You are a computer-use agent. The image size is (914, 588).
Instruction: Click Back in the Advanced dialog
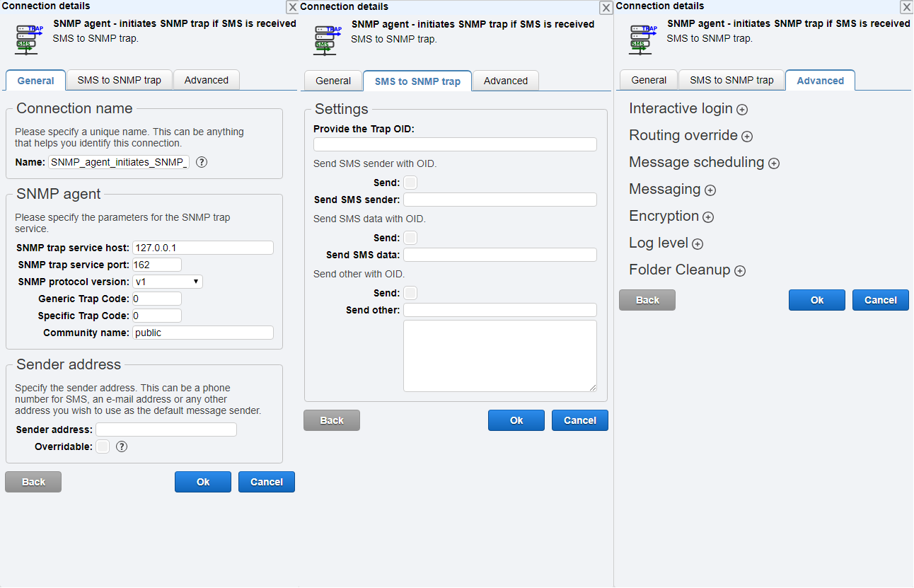(646, 299)
